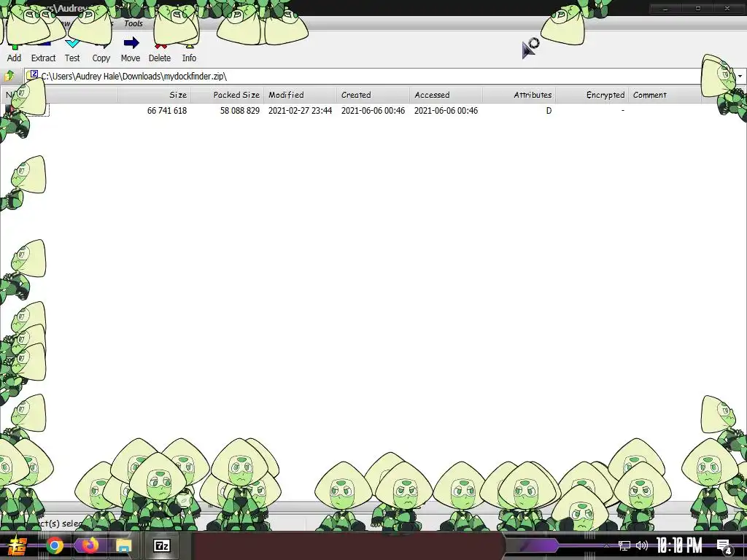Screen dimensions: 747x560
Task: Click the taskbar clock showing 10:10 PM
Action: 679,545
